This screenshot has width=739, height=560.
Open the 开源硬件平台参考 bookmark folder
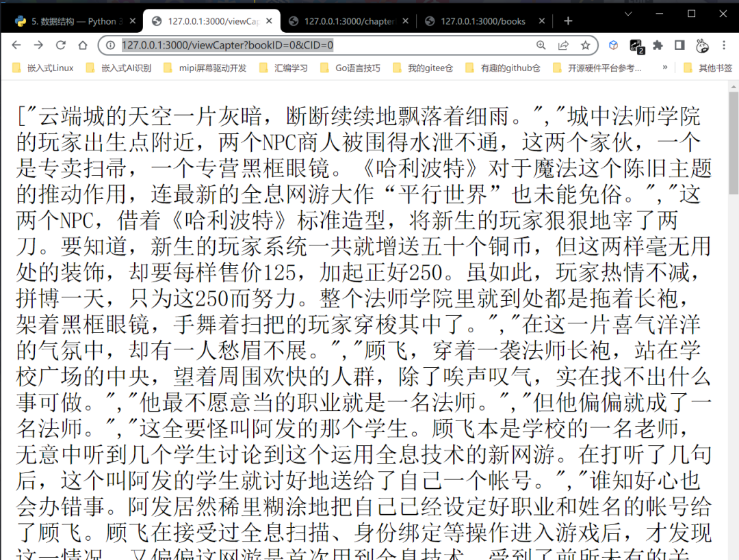pyautogui.click(x=597, y=68)
